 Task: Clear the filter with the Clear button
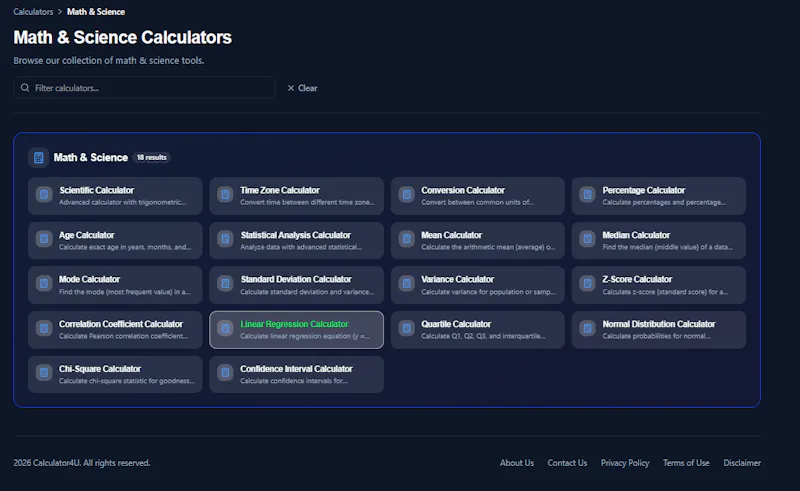[x=303, y=88]
